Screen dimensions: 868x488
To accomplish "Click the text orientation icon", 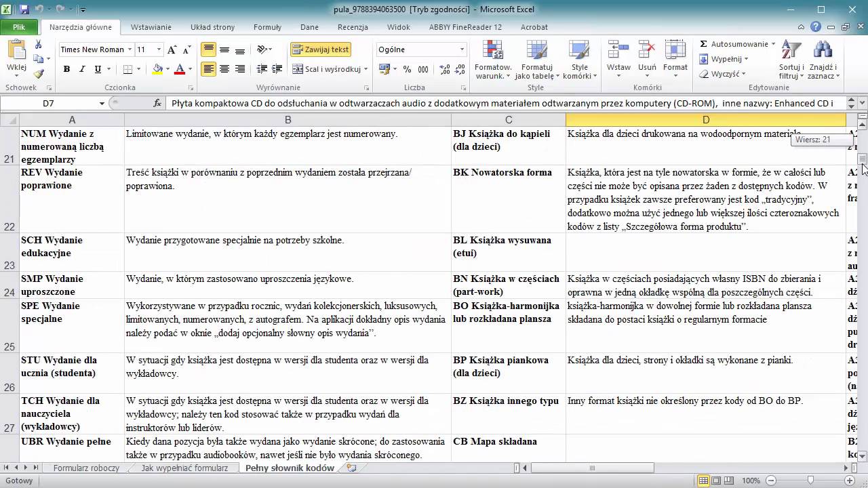I will click(263, 49).
